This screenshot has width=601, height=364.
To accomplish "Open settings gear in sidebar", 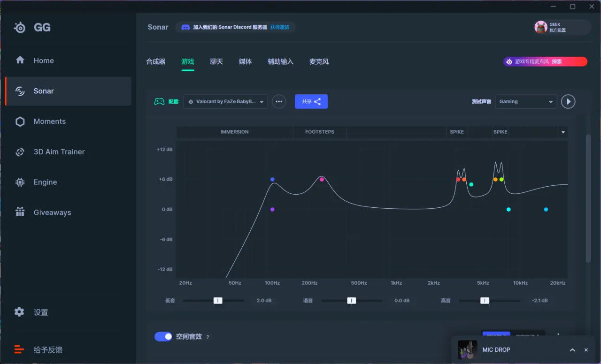I will [x=19, y=312].
